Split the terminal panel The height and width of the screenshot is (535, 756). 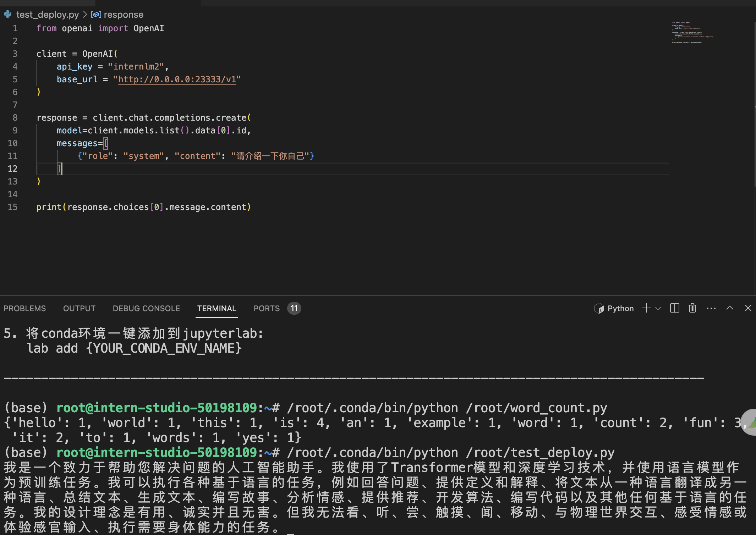[675, 308]
